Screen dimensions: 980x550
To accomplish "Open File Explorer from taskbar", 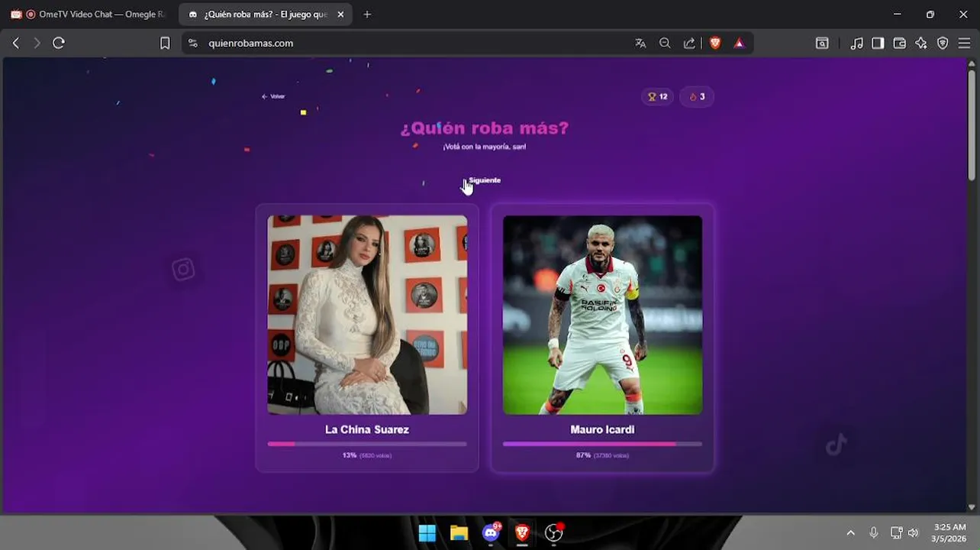I will click(459, 532).
